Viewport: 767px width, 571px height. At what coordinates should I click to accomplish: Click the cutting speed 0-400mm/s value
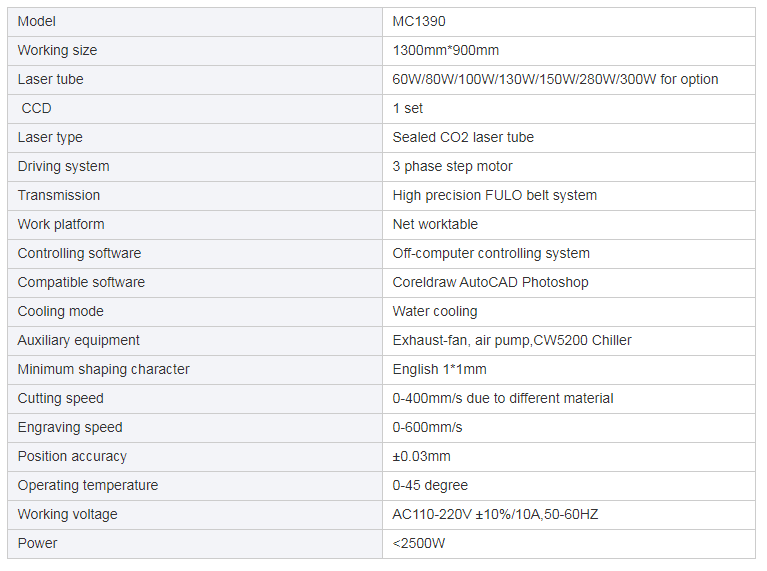(503, 398)
